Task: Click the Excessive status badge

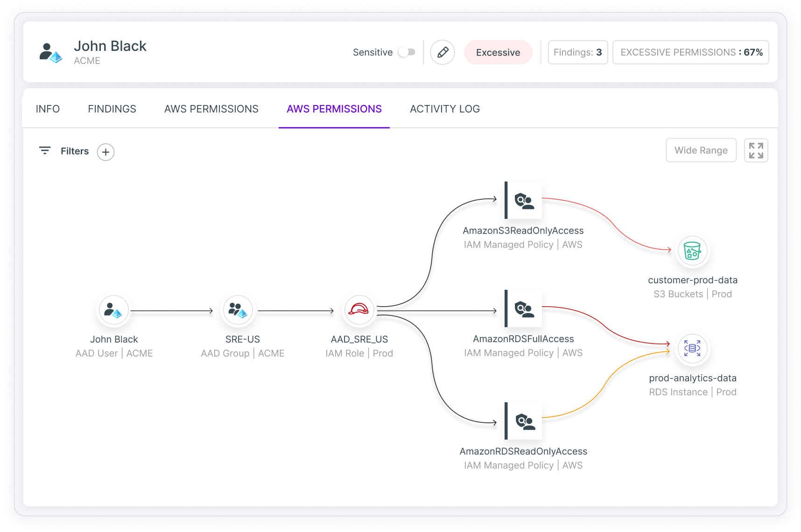Action: 498,52
